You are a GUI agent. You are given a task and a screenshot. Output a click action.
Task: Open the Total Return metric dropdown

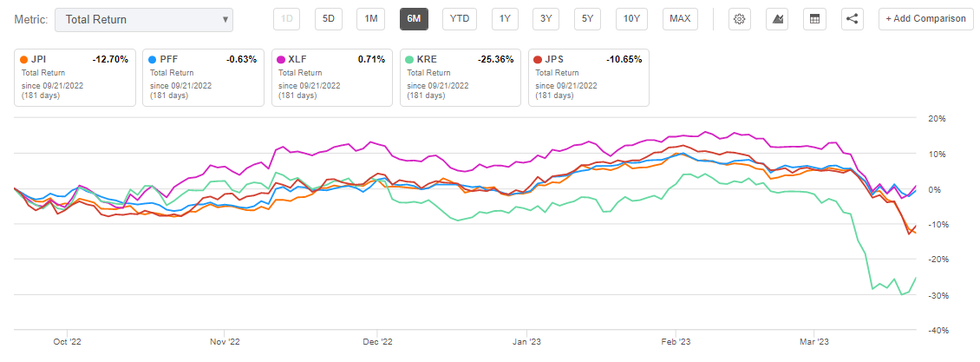click(x=144, y=19)
